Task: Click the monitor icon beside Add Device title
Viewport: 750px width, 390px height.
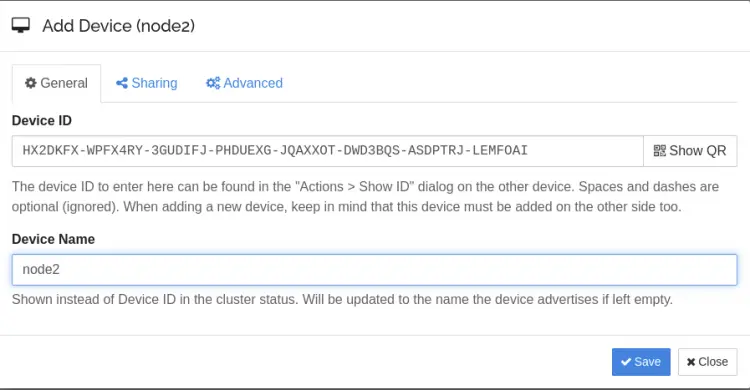Action: pos(21,25)
